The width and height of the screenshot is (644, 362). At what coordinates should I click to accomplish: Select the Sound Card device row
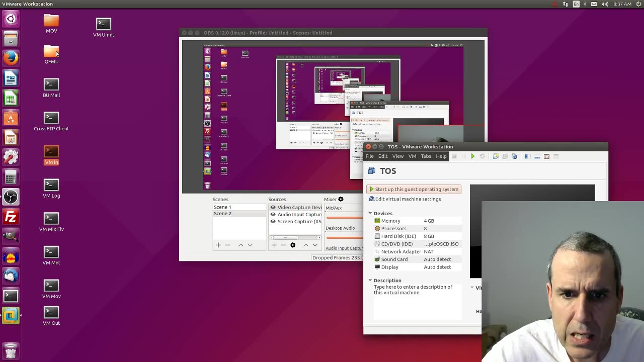pos(417,259)
